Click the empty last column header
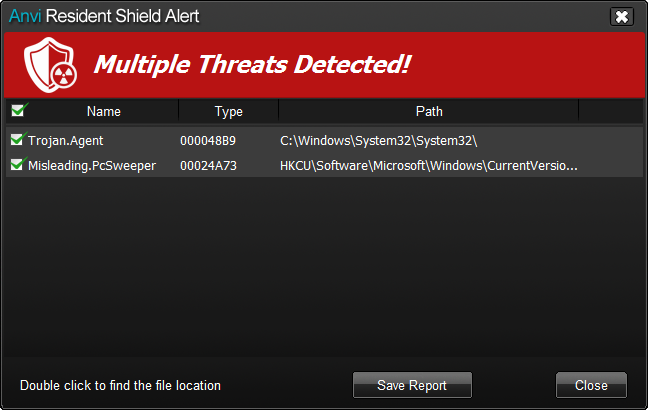The height and width of the screenshot is (410, 648). 611,111
